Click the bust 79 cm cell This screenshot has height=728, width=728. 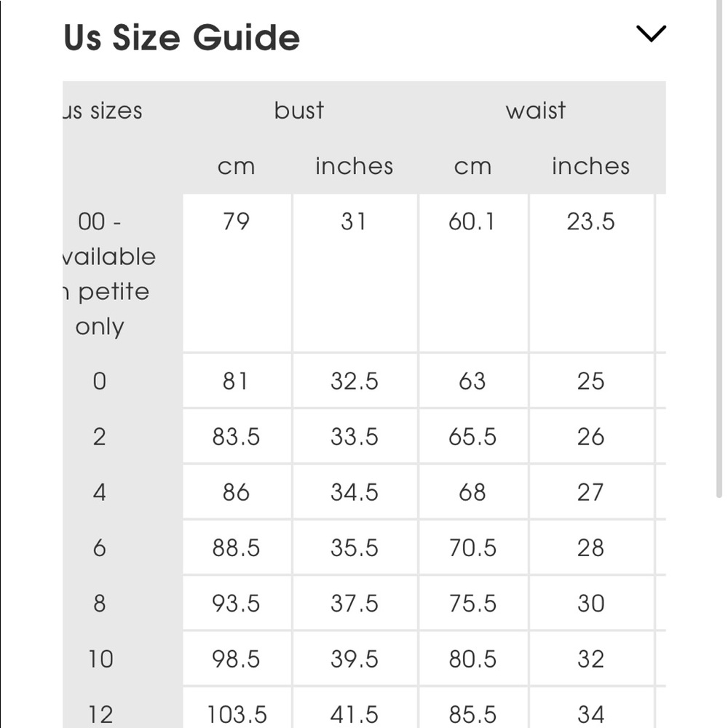(236, 221)
